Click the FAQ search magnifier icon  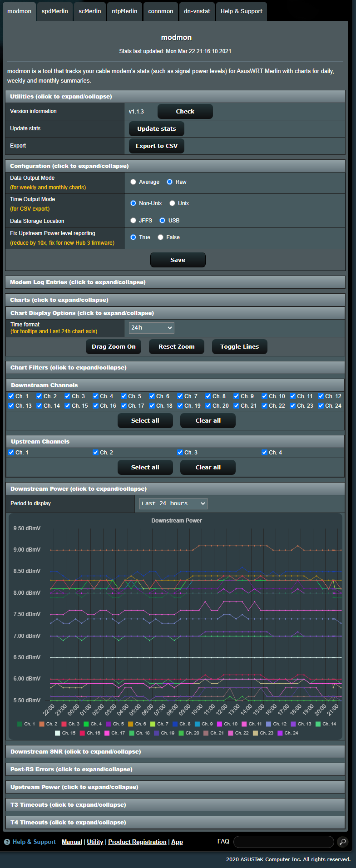click(x=343, y=842)
